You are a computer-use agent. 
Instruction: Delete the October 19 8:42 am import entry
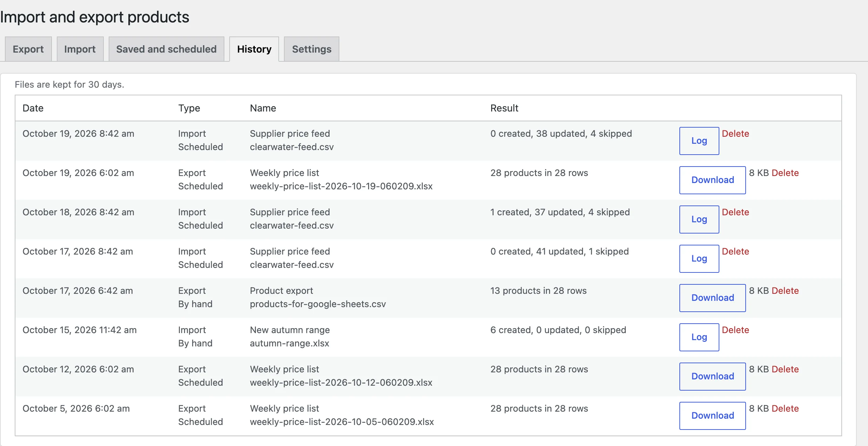(x=735, y=134)
